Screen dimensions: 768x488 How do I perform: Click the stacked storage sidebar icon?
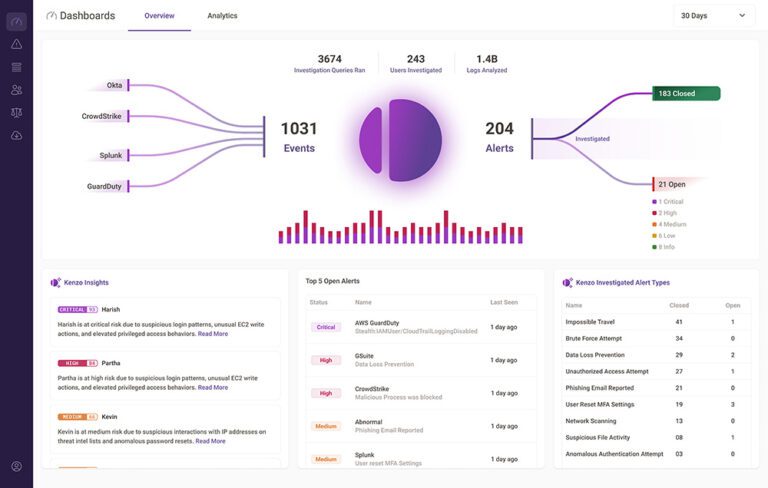[16, 67]
